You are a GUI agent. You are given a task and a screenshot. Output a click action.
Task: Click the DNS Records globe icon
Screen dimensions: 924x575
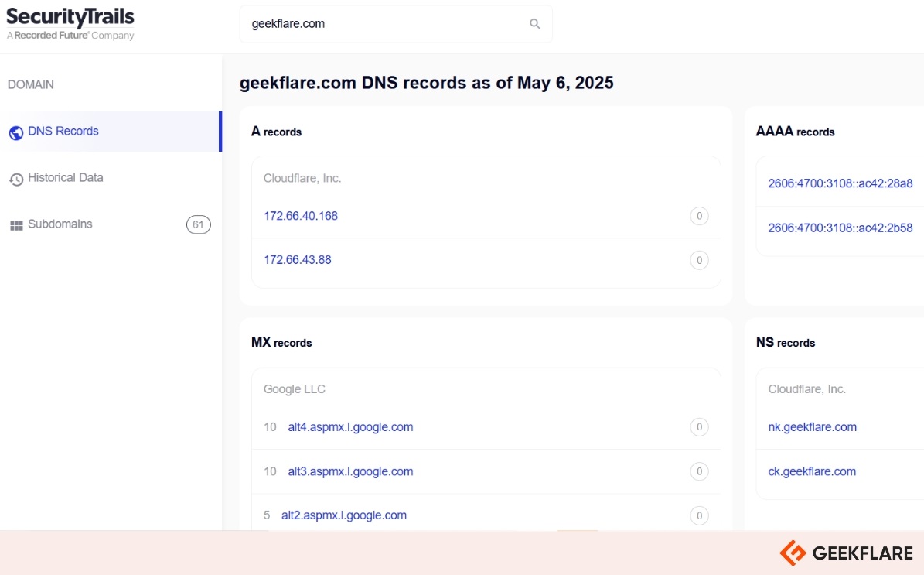coord(16,132)
